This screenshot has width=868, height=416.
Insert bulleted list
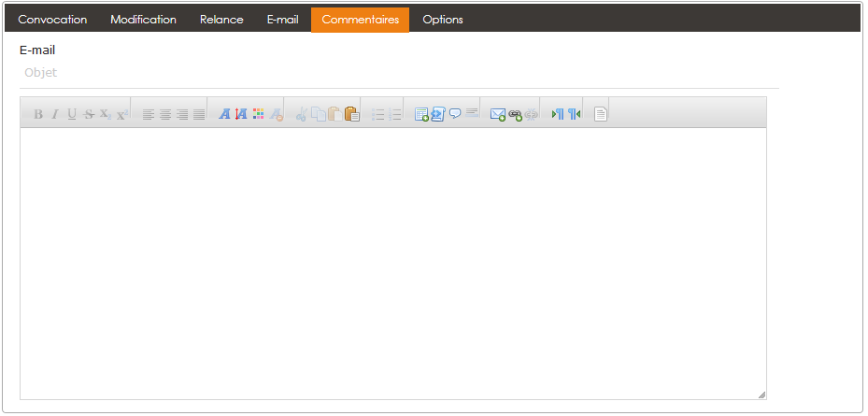point(378,114)
